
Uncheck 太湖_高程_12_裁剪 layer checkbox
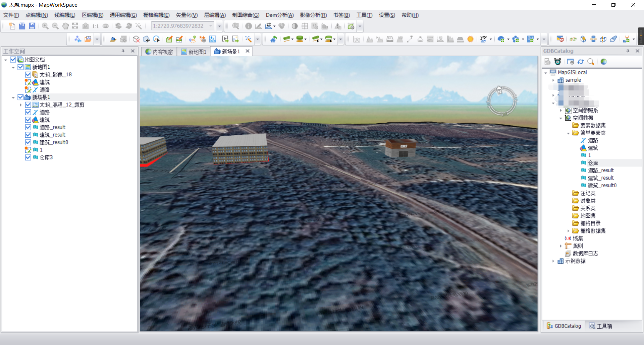pyautogui.click(x=28, y=105)
